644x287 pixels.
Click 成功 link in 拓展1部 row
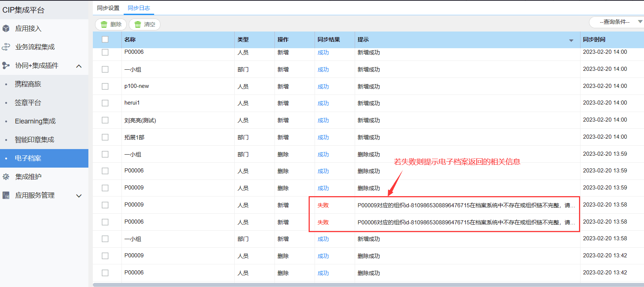coord(323,137)
